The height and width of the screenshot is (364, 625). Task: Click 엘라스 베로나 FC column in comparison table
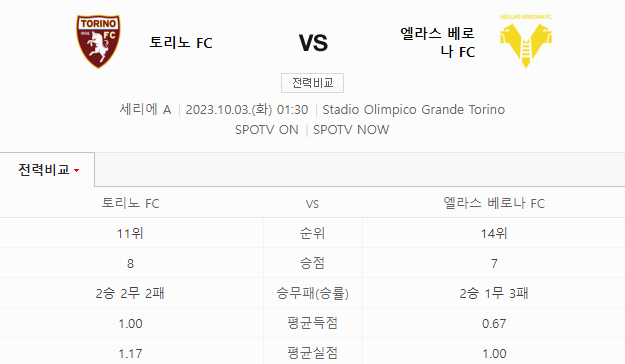pos(494,203)
